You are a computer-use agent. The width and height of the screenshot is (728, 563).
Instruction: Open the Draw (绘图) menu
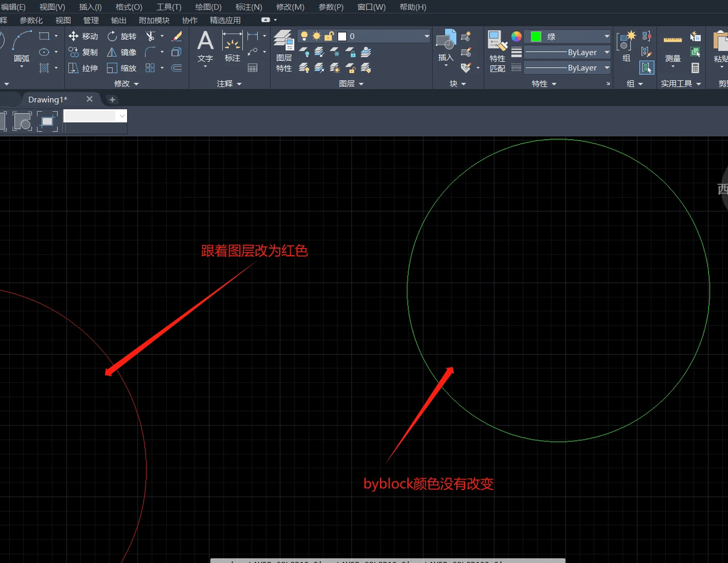(x=208, y=7)
